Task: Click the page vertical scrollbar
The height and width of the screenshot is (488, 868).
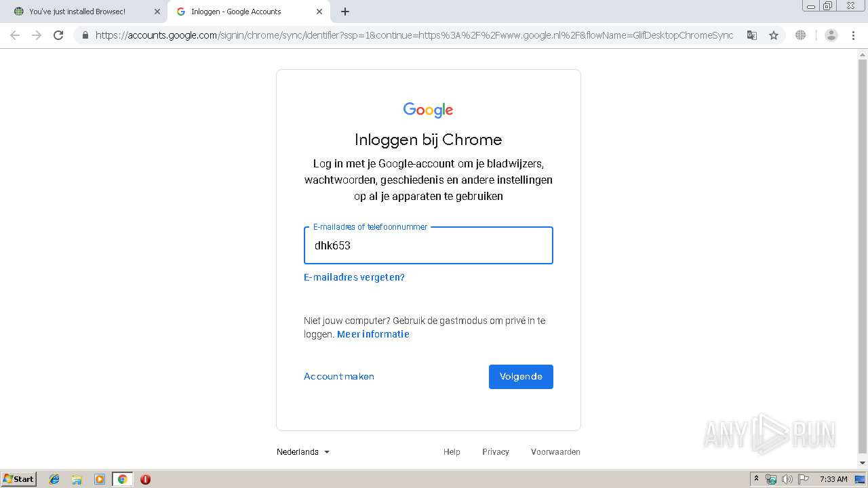Action: pos(863,258)
